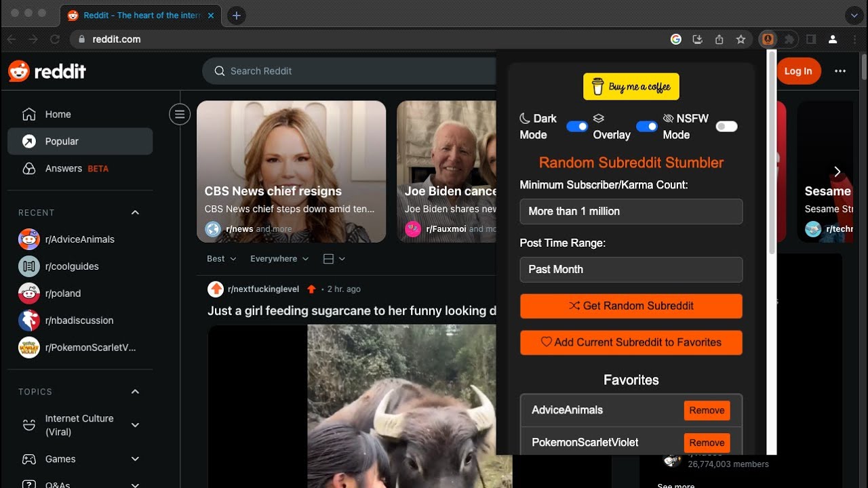Open the three-dot more options menu

(x=840, y=71)
